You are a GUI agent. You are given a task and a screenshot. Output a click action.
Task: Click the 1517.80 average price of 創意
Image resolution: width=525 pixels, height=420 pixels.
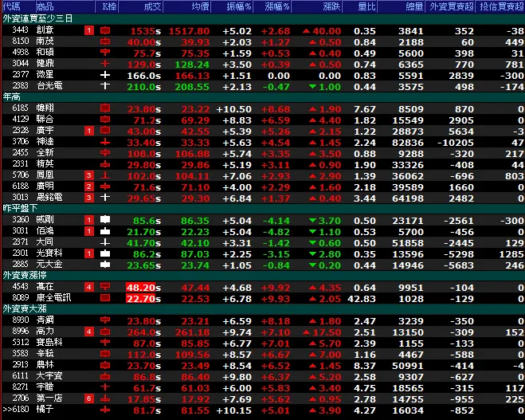pos(189,31)
